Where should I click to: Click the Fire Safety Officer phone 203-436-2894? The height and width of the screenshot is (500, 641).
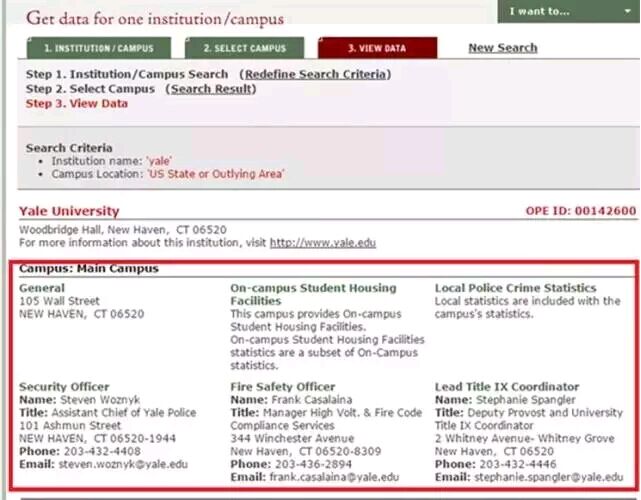pyautogui.click(x=313, y=464)
